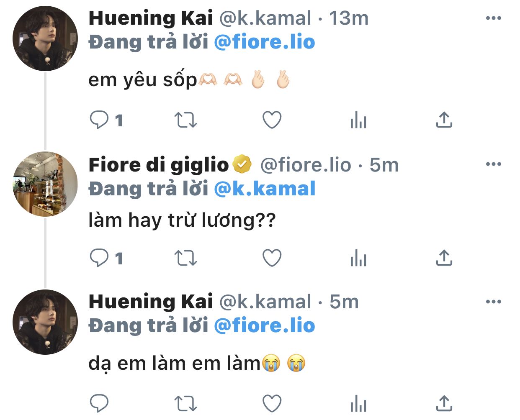Viewport: 520px width, 420px height.
Task: Reply to Huening Kai's first tweet
Action: click(x=99, y=120)
